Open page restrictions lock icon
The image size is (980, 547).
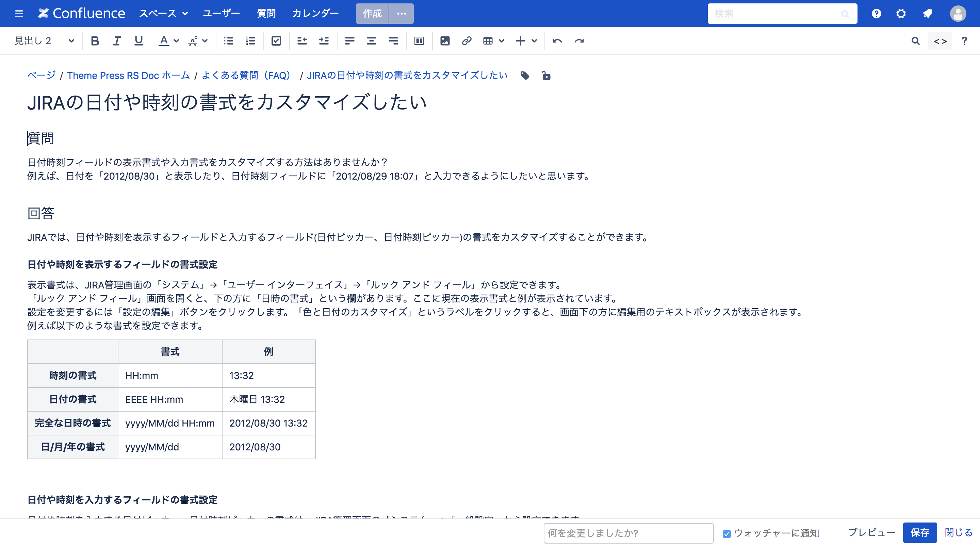click(x=546, y=76)
